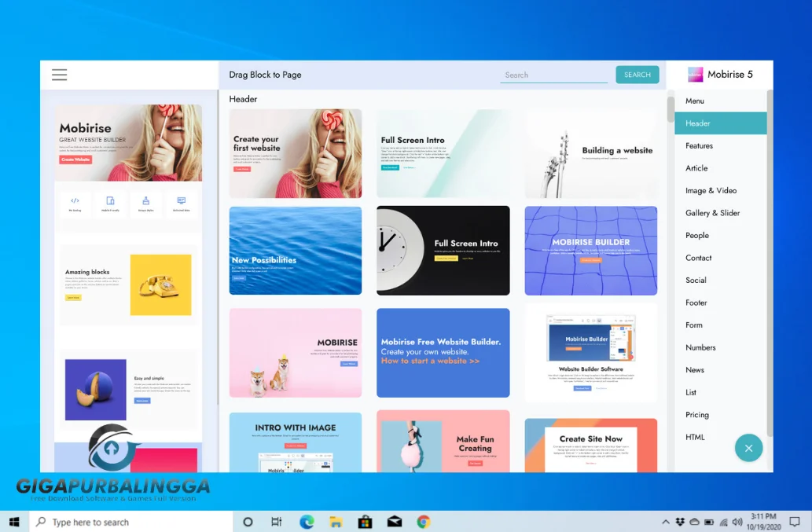This screenshot has width=812, height=532.
Task: Open Task View on the taskbar
Action: click(276, 522)
